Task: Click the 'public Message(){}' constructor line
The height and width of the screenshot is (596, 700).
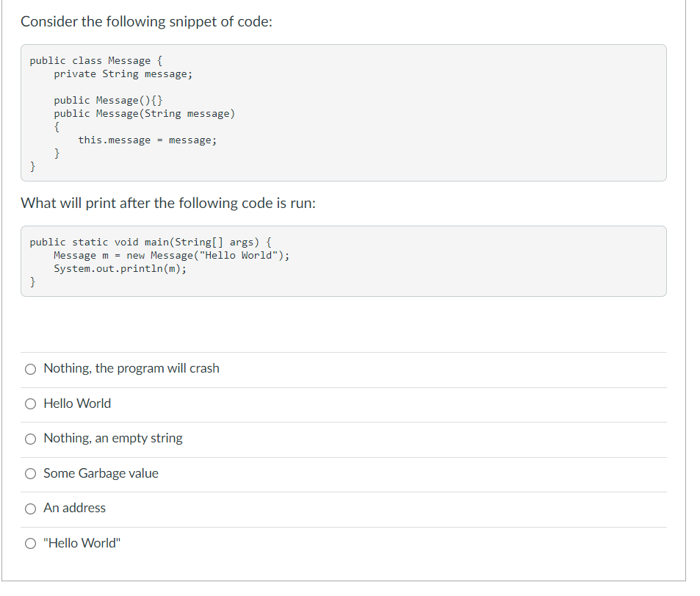Action: pos(109,100)
